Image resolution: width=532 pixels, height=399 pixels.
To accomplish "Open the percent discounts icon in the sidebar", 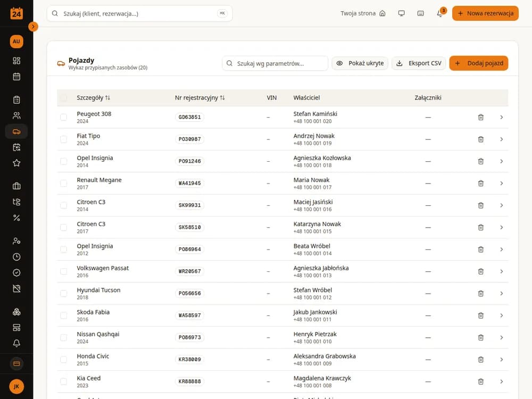I will click(x=16, y=218).
